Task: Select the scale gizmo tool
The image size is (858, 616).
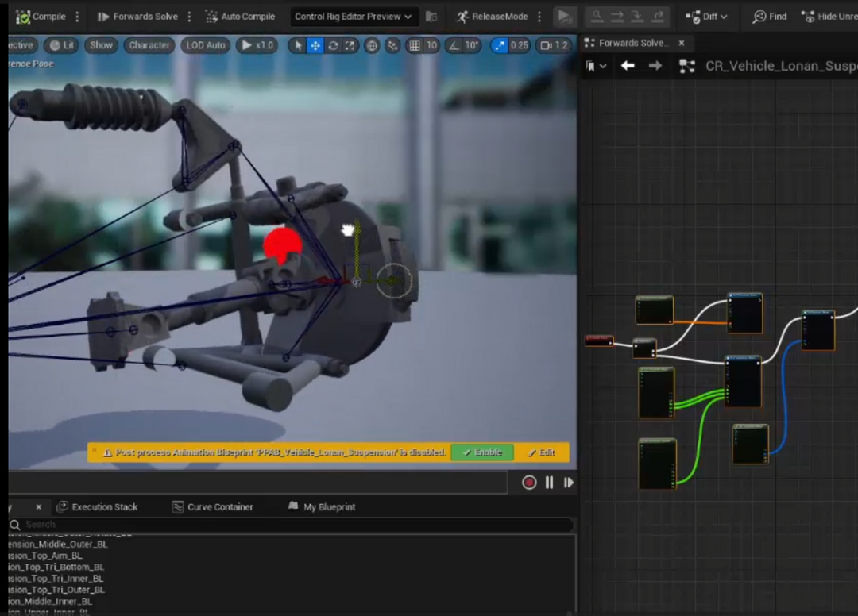Action: pos(350,45)
